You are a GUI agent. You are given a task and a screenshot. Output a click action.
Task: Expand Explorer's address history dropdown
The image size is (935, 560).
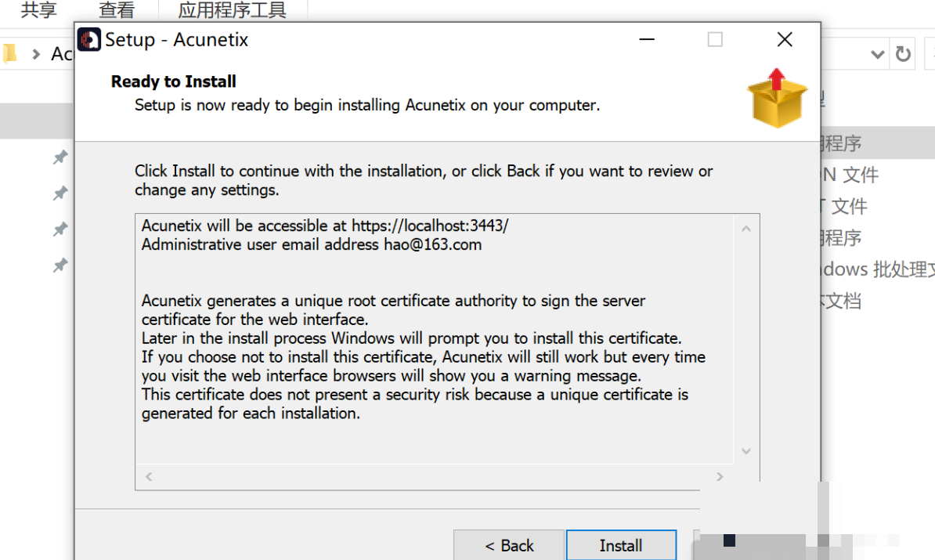point(877,55)
